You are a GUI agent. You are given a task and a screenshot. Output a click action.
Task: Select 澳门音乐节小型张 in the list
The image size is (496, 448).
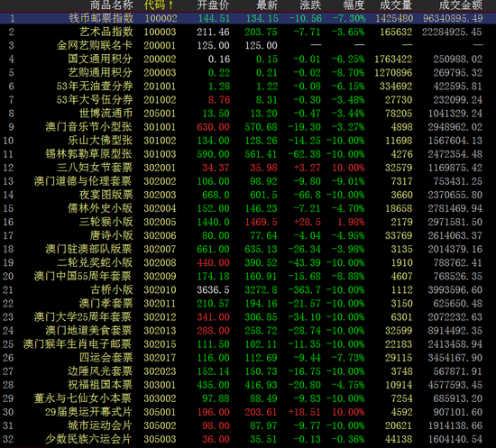[89, 127]
